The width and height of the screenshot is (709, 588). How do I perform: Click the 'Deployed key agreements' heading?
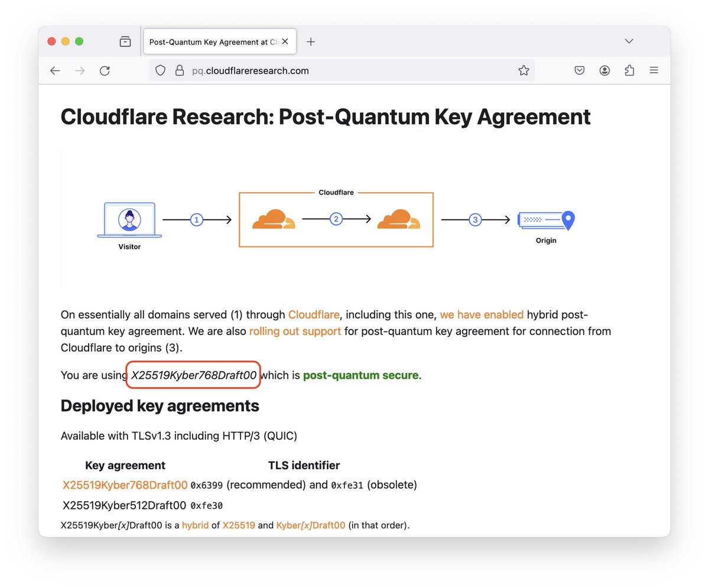(x=160, y=406)
